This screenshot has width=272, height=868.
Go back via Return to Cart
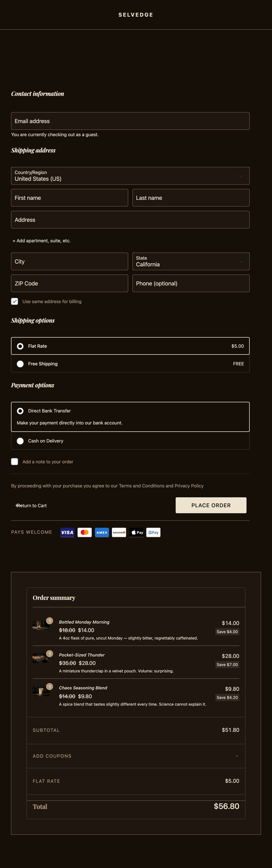(x=31, y=506)
